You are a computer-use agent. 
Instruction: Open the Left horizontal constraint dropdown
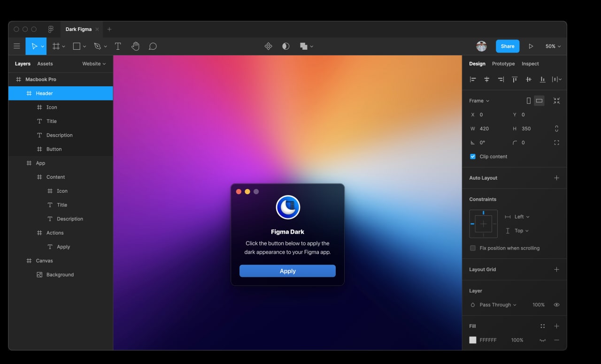click(522, 217)
